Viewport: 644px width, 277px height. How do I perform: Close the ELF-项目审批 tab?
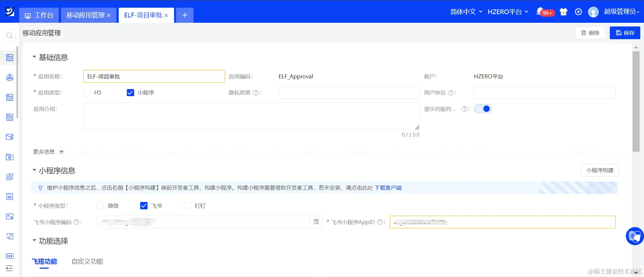pyautogui.click(x=166, y=15)
